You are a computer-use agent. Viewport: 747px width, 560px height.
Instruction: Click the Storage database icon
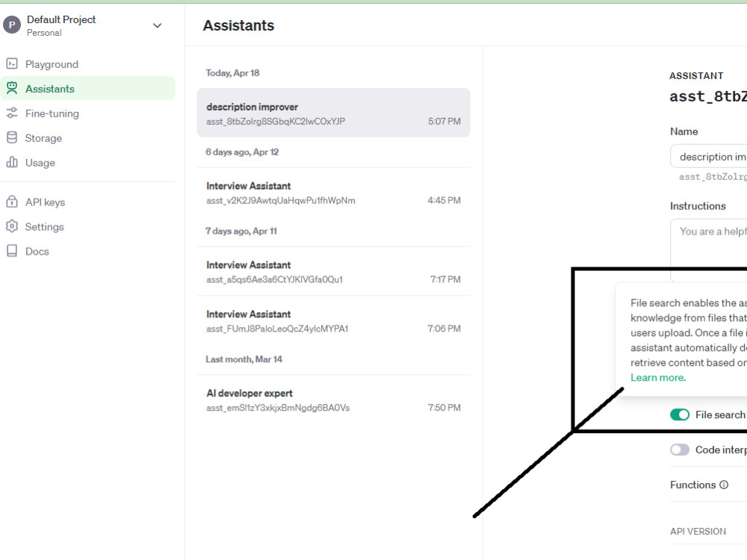click(12, 137)
